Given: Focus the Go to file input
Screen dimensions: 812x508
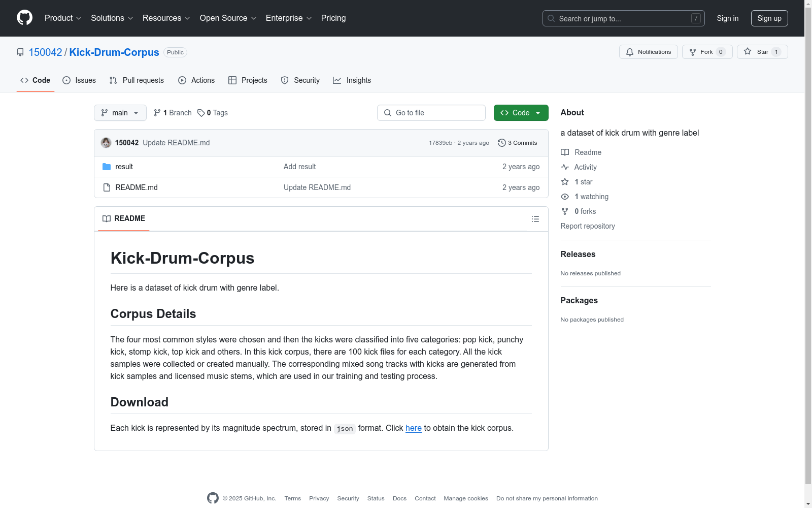Looking at the screenshot, I should pyautogui.click(x=431, y=113).
